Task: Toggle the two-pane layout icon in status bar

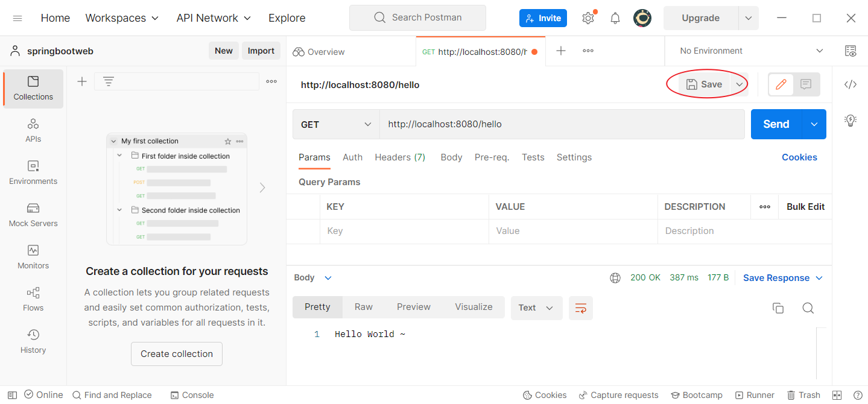Action: tap(837, 395)
